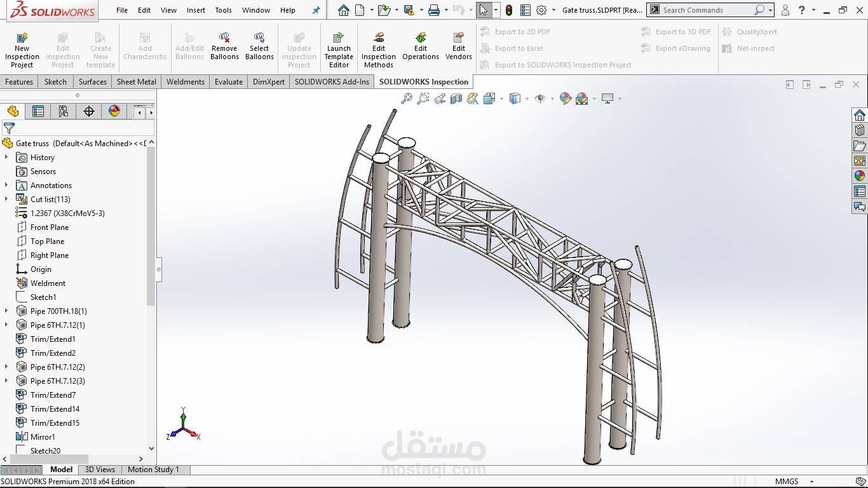
Task: Click Rebuild traffic light icon
Action: tap(509, 10)
